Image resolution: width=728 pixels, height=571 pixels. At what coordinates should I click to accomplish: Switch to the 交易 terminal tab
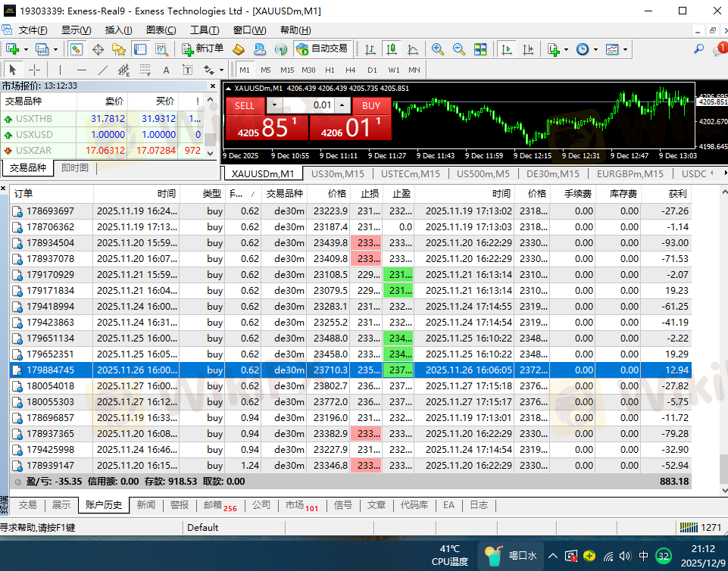tap(27, 505)
